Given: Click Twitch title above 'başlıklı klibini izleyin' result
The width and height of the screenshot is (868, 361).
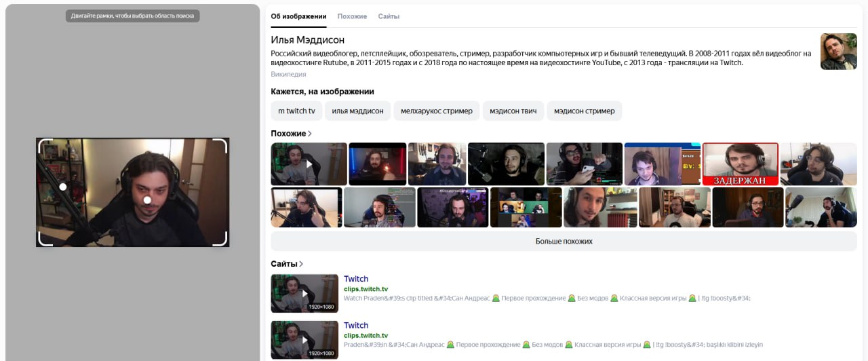Looking at the screenshot, I should point(356,326).
